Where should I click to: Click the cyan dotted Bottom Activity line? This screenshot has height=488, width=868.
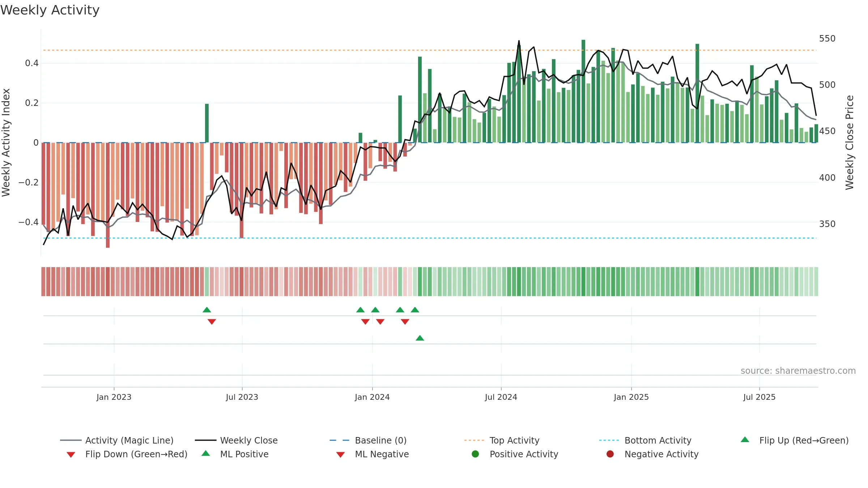(x=430, y=238)
